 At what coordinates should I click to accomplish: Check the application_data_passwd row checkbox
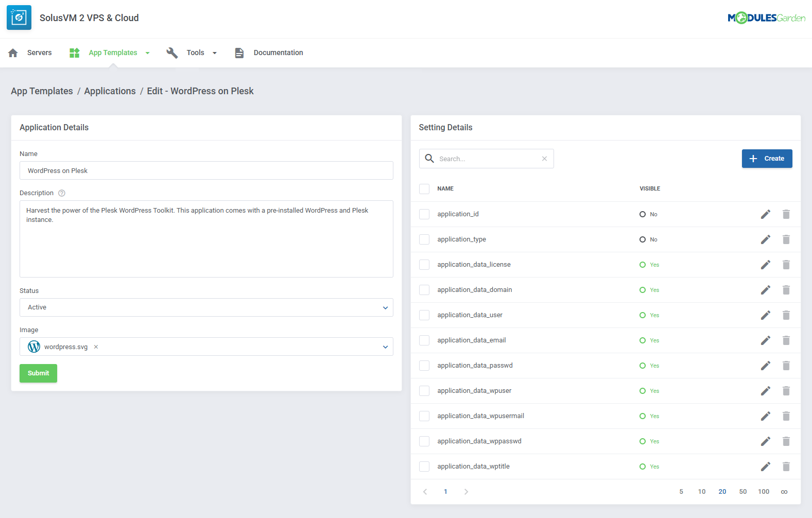(x=424, y=366)
